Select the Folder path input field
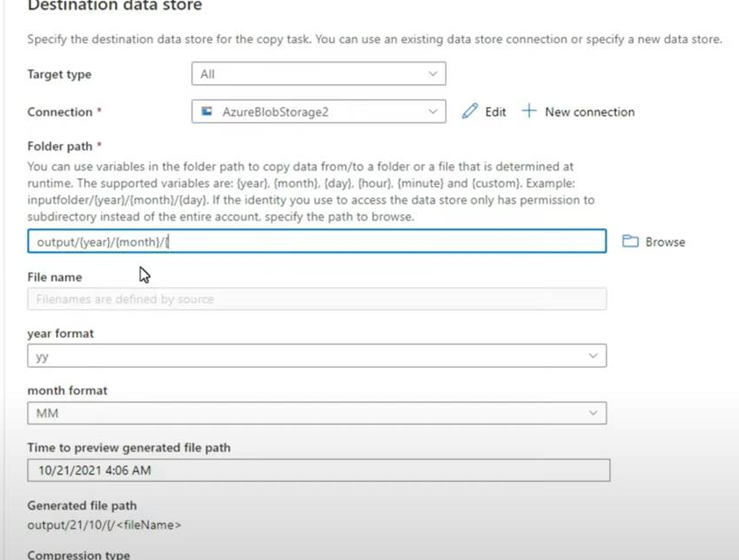The image size is (739, 560). click(x=316, y=241)
